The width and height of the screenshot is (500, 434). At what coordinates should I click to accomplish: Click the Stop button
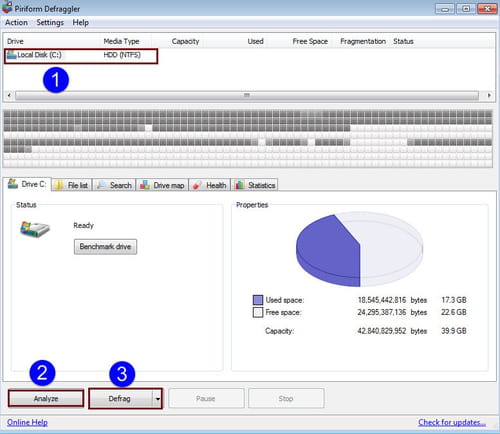[x=286, y=398]
